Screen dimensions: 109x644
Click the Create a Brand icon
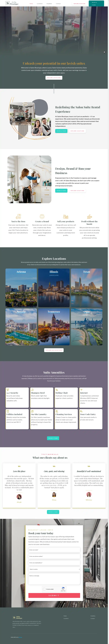click(x=42, y=216)
